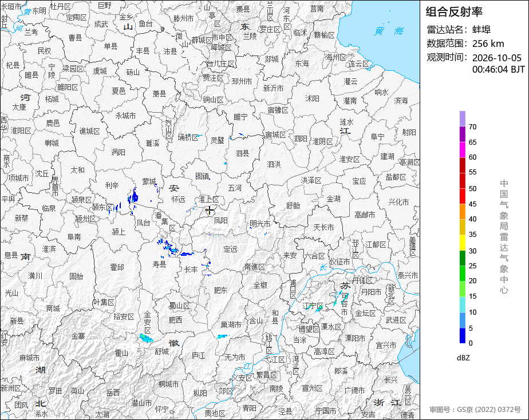The image size is (529, 420).
Task: Click the 沭阳 county label
Action: [x=312, y=98]
